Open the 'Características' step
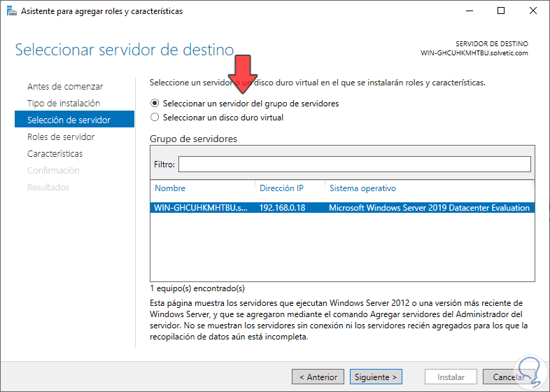Viewport: 550px width, 392px height. point(55,154)
